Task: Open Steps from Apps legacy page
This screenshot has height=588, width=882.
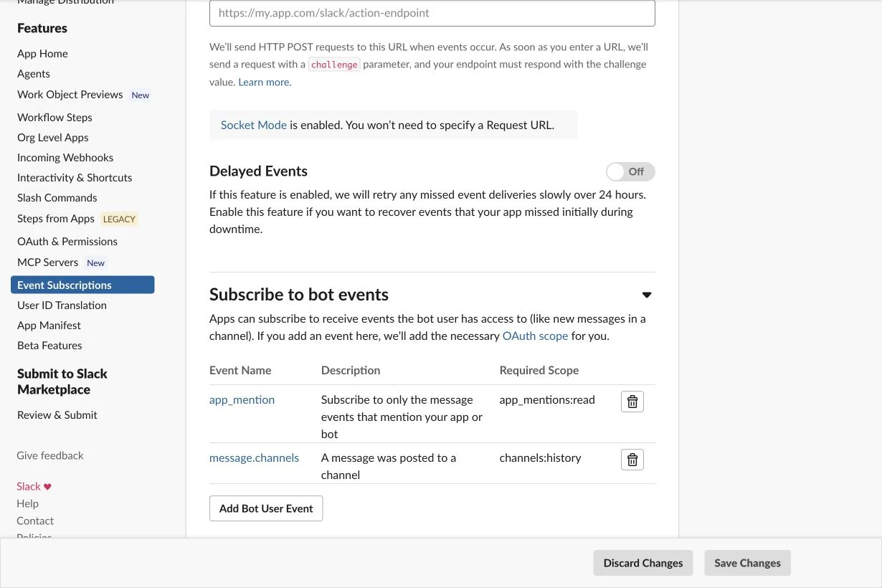Action: [x=56, y=219]
